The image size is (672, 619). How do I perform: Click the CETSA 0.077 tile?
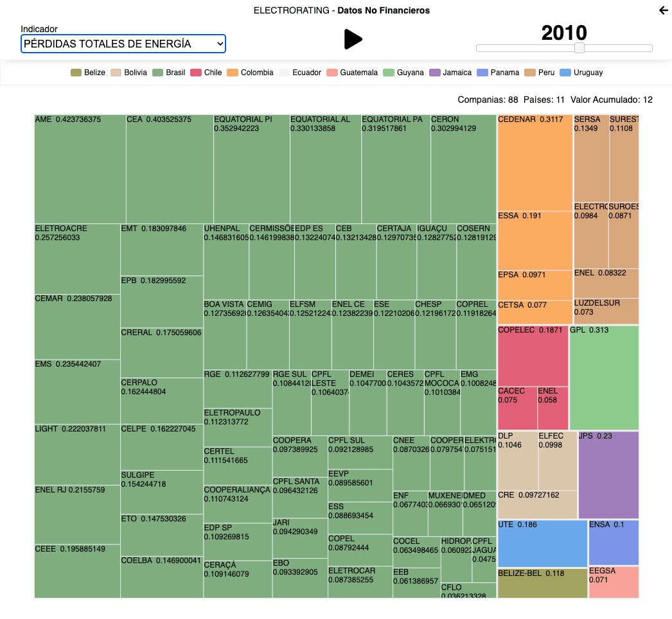pyautogui.click(x=535, y=312)
